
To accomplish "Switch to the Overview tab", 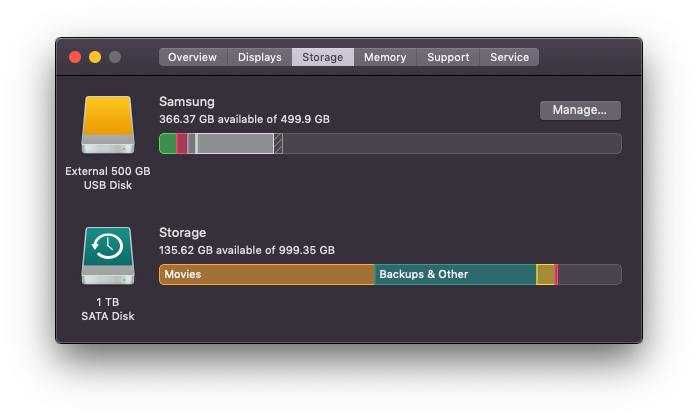I will 192,57.
